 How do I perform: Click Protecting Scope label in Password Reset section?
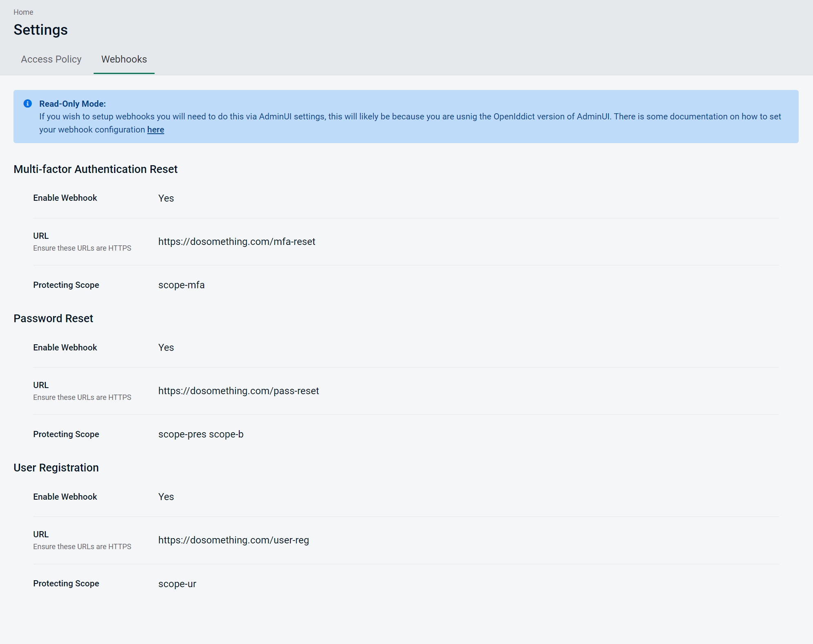pyautogui.click(x=66, y=434)
